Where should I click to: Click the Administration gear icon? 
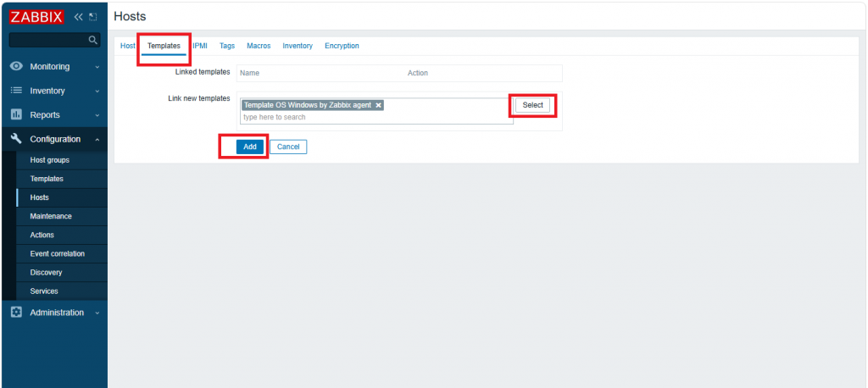[x=16, y=312]
